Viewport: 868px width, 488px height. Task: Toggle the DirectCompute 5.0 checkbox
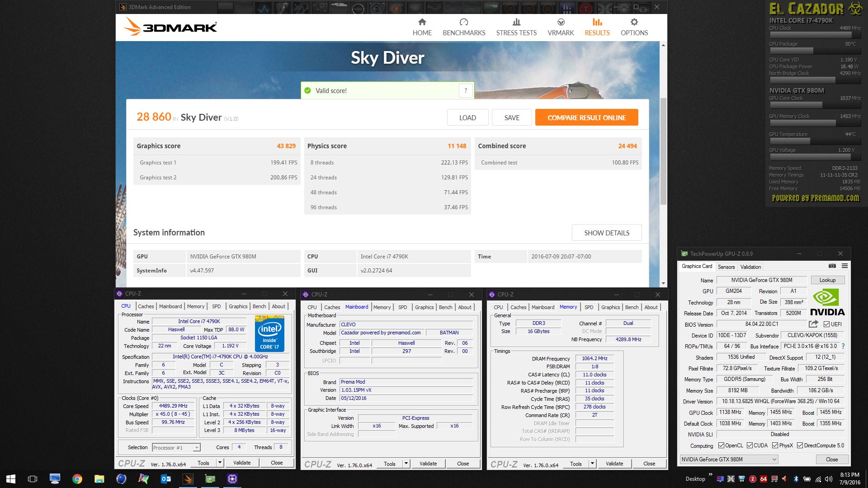point(800,446)
